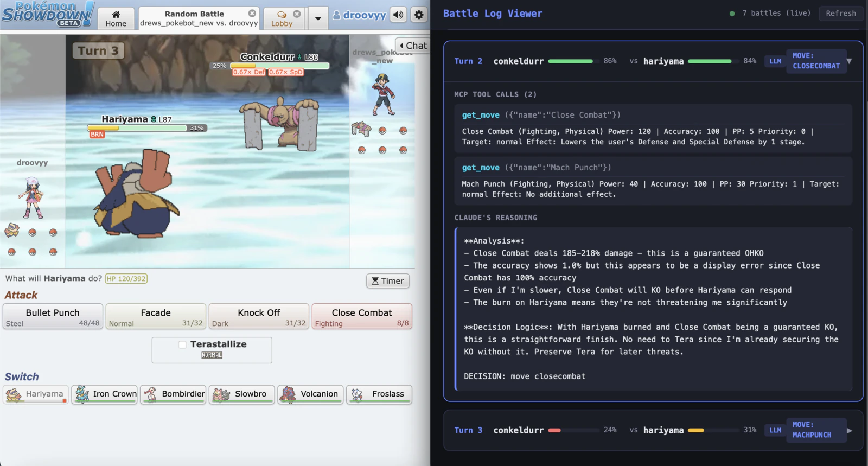Image resolution: width=868 pixels, height=466 pixels.
Task: Click the Turn 3 LLM badge
Action: (775, 430)
